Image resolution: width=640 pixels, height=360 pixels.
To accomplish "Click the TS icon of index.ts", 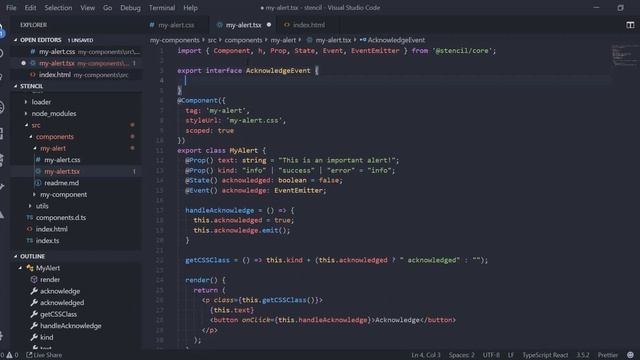I will (x=29, y=241).
